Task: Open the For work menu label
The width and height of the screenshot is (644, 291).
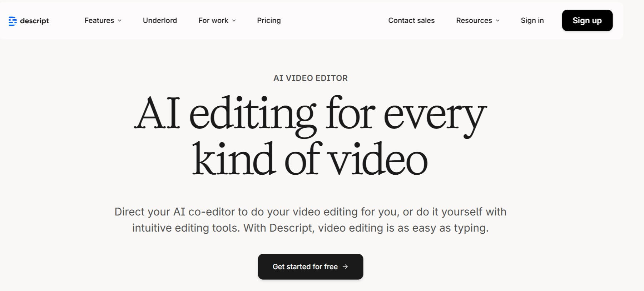Action: (213, 20)
